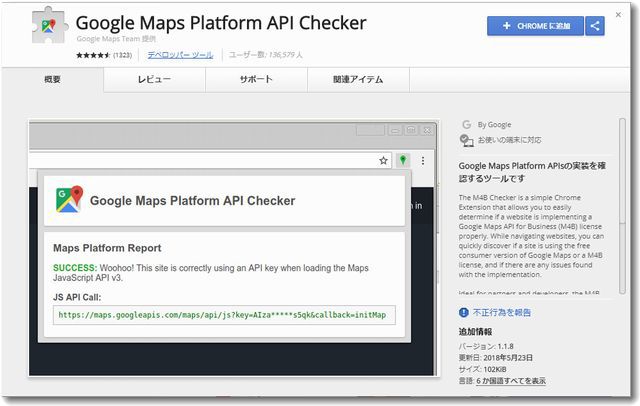640x406 pixels.
Task: Open the デベロッパー ツール category link
Action: [x=180, y=55]
